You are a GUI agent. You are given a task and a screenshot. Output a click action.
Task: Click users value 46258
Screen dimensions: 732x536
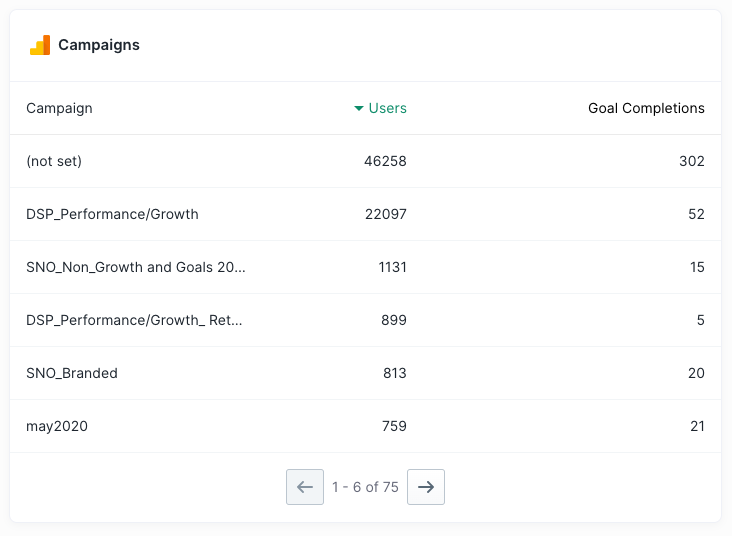coord(385,161)
